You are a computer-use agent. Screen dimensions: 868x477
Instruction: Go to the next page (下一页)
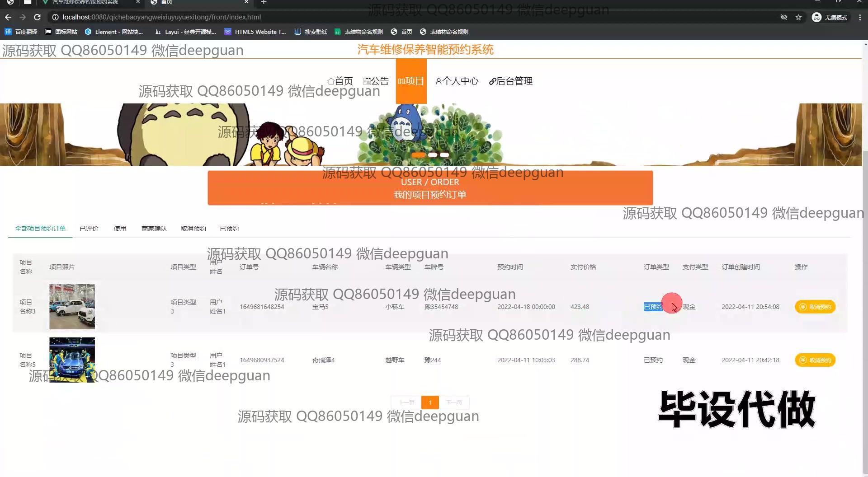point(454,402)
